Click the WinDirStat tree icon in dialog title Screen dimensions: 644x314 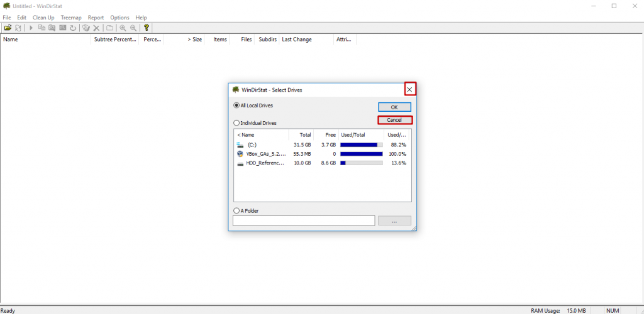[x=236, y=89]
